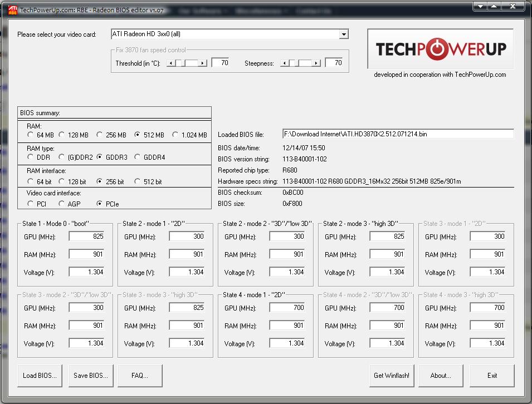This screenshot has height=404, width=532.
Task: Click the Exit button
Action: [x=492, y=376]
